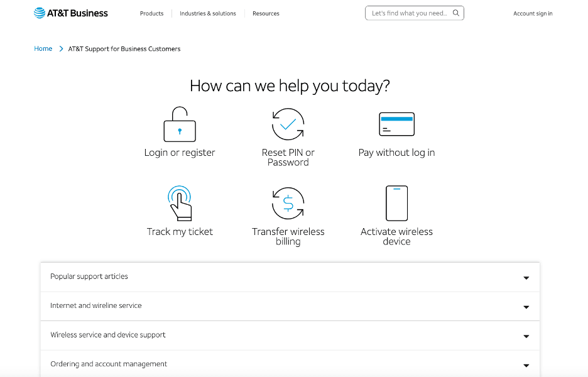588x377 pixels.
Task: Open the Resources menu
Action: click(x=266, y=13)
